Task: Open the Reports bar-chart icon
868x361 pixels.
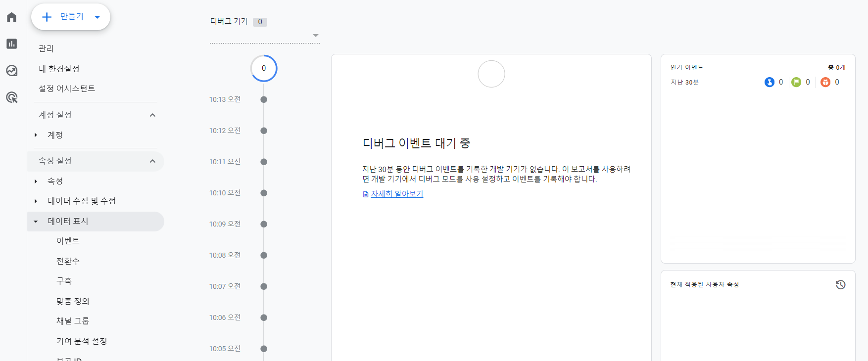Action: click(x=12, y=44)
